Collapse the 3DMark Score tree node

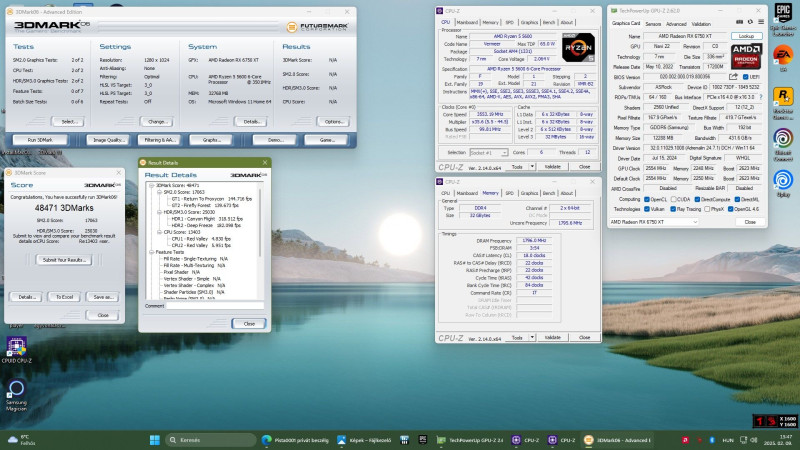pyautogui.click(x=152, y=186)
